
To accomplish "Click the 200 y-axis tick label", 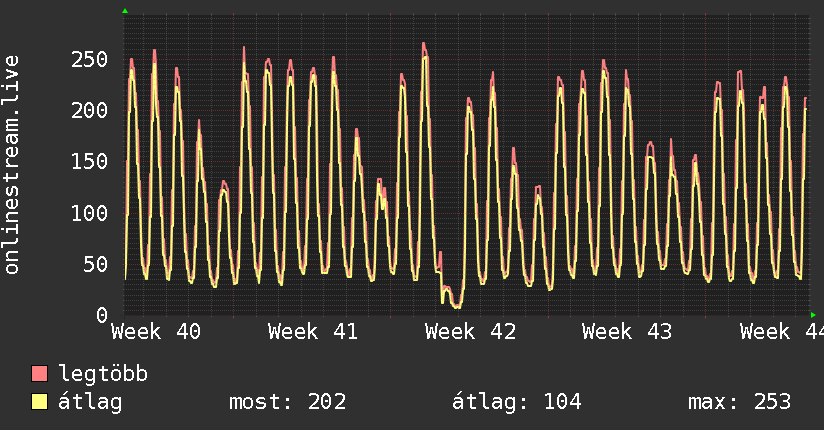I will pyautogui.click(x=89, y=110).
